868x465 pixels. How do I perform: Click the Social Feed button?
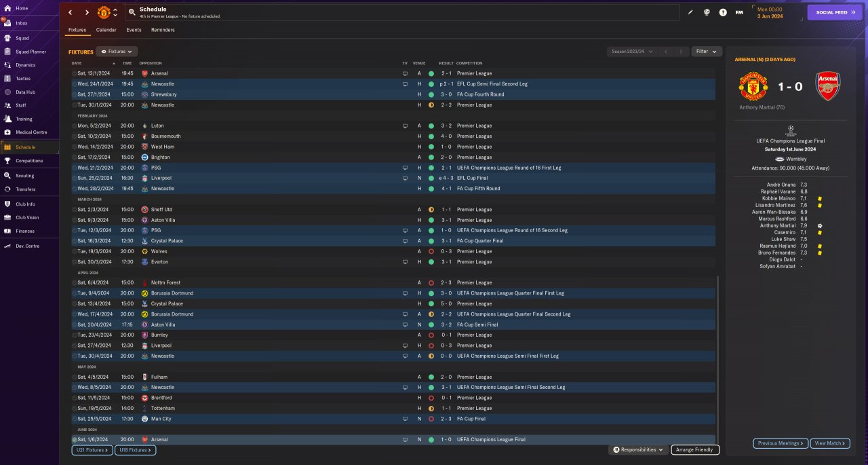pyautogui.click(x=835, y=12)
